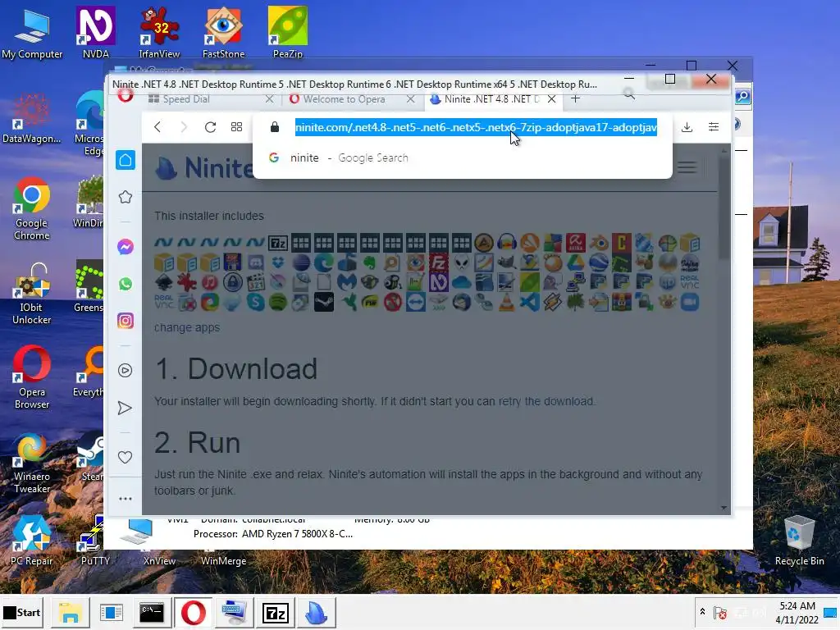This screenshot has height=630, width=840.
Task: Open the Ninite page hamburger menu
Action: 687,167
